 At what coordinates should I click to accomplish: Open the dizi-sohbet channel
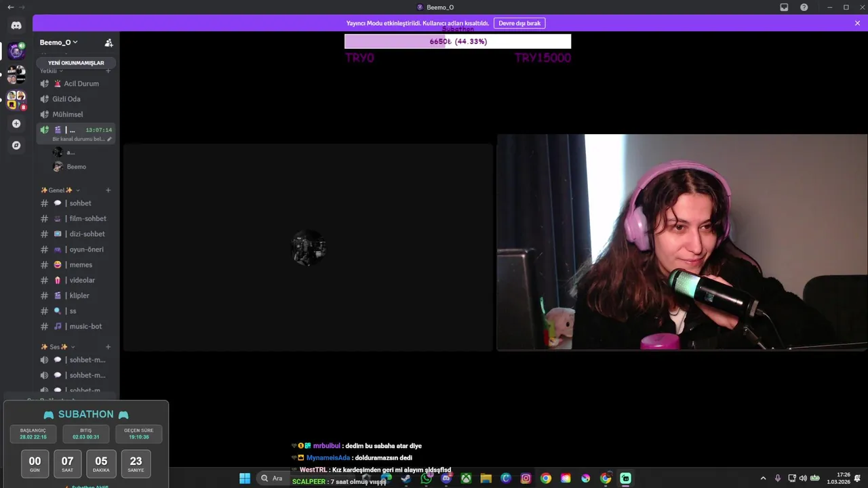click(x=76, y=234)
